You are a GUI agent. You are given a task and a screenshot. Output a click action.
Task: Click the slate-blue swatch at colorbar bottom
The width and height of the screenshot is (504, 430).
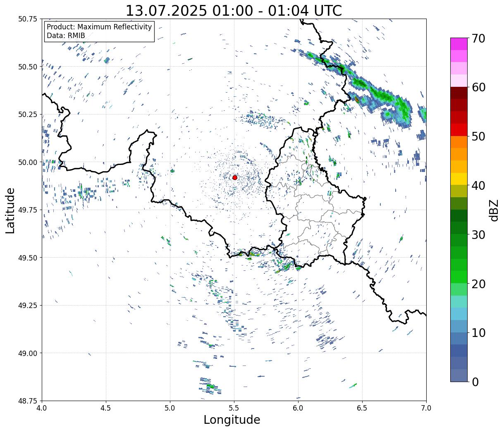(x=459, y=375)
